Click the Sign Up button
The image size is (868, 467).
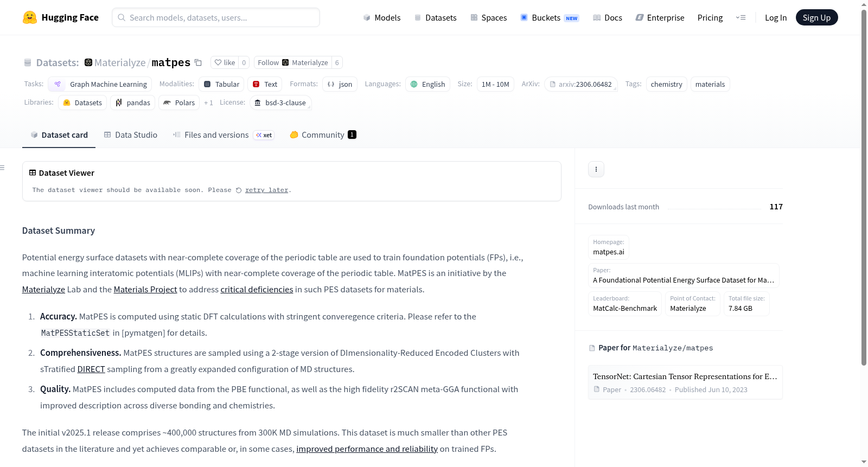(x=816, y=17)
